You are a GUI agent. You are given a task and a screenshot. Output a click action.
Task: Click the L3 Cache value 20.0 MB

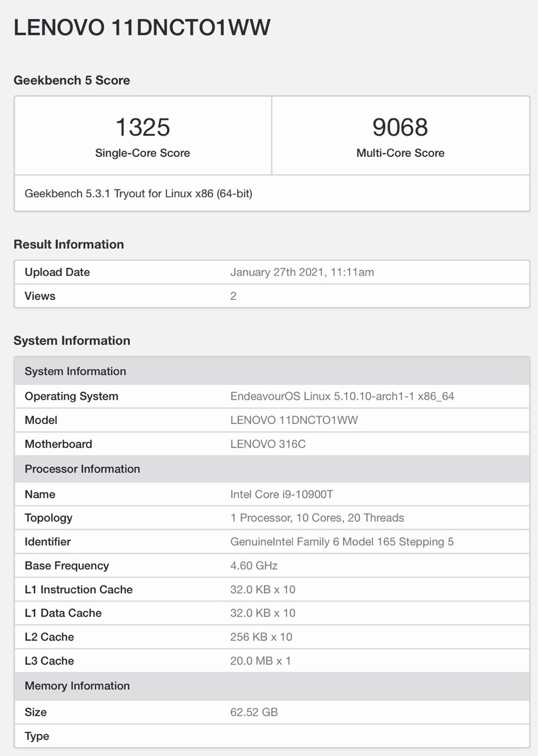pyautogui.click(x=260, y=661)
